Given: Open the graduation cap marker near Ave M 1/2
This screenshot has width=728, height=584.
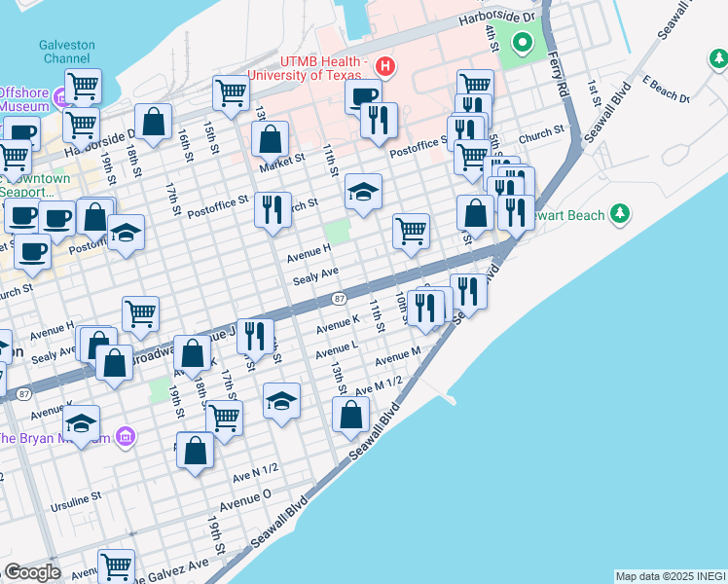Looking at the screenshot, I should [x=281, y=401].
